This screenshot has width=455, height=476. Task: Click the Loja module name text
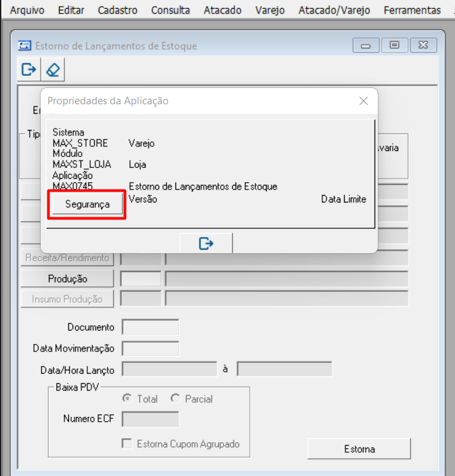click(137, 165)
